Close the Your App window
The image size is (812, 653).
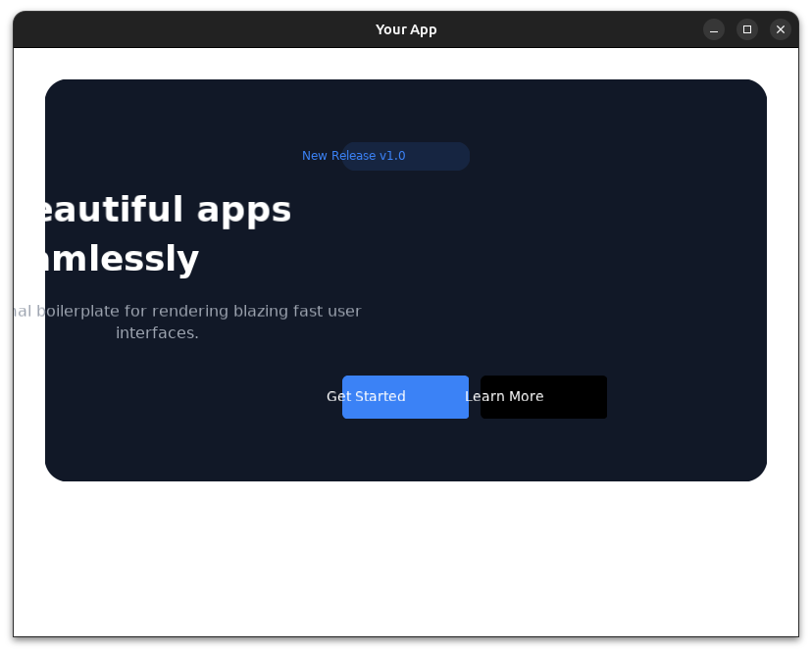click(x=781, y=29)
